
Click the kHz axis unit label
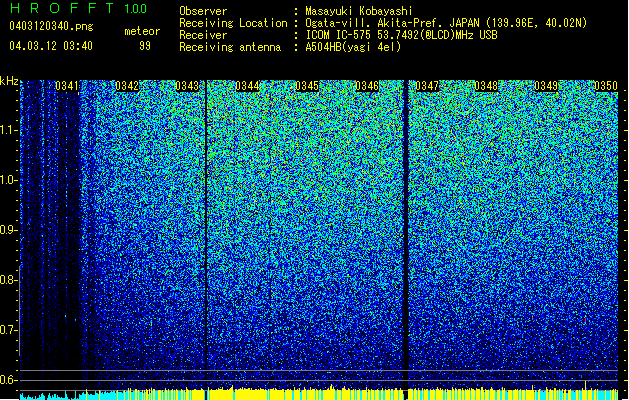pyautogui.click(x=9, y=81)
